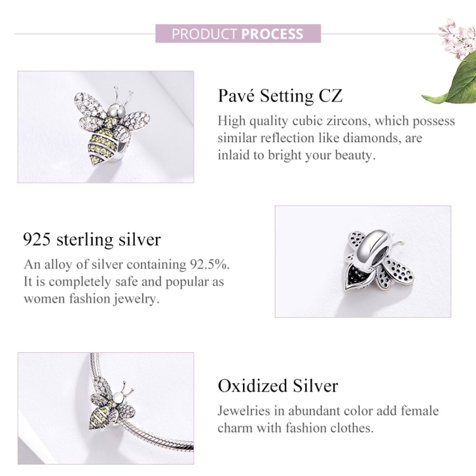Screen dimensions: 476x476
Task: Click the word "PRODUCT" in the banner
Action: [x=204, y=34]
